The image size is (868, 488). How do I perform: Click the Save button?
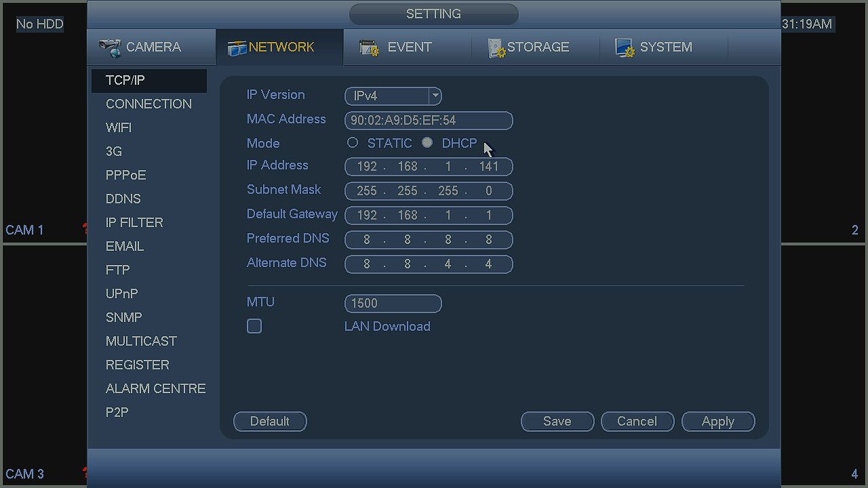[x=557, y=421]
